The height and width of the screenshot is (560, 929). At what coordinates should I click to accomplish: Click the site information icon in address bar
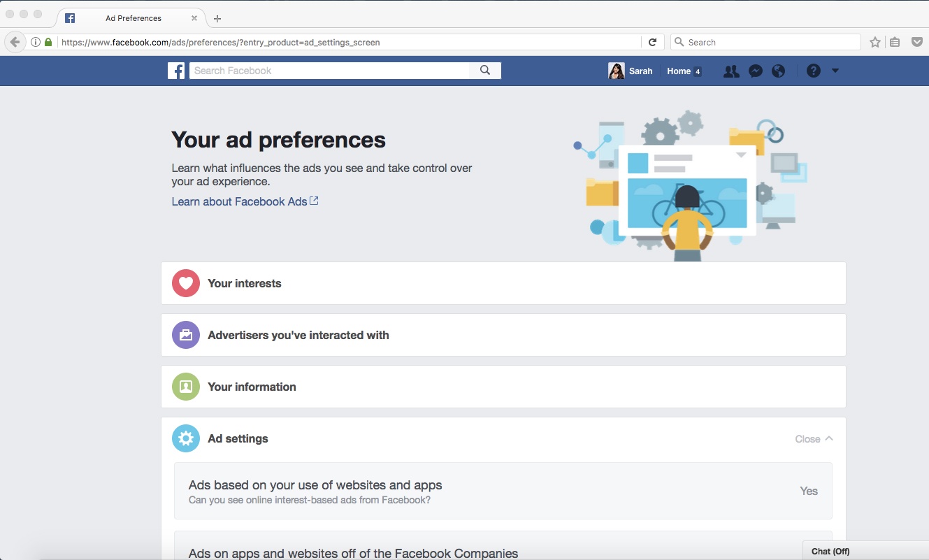pos(36,42)
